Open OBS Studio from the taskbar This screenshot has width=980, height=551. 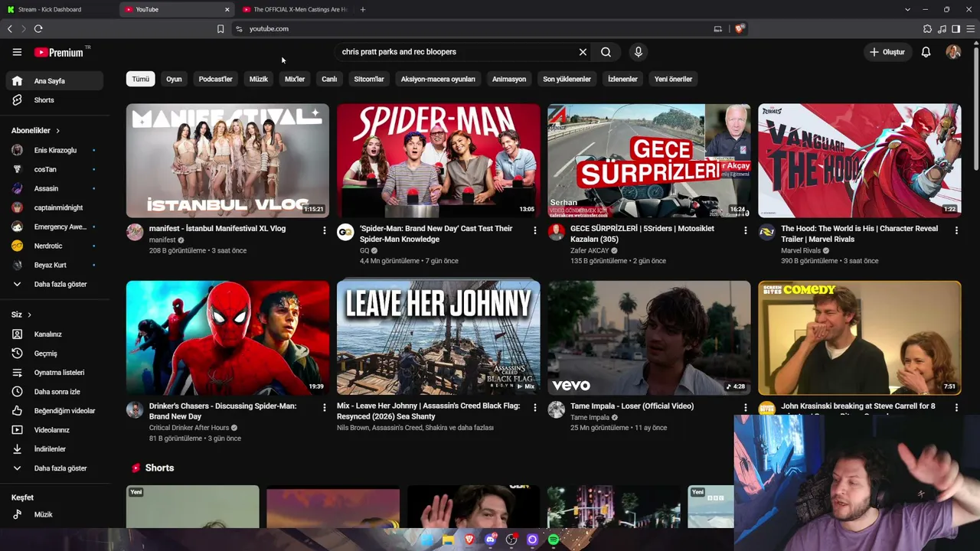tap(511, 540)
